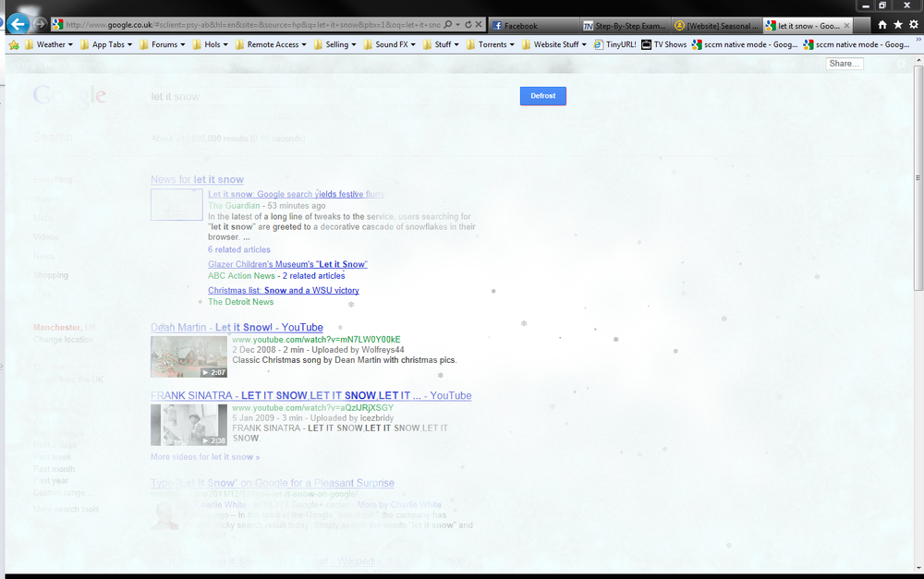Screen dimensions: 924x579
Task: Go back with the browser Back arrow
Action: [18, 24]
